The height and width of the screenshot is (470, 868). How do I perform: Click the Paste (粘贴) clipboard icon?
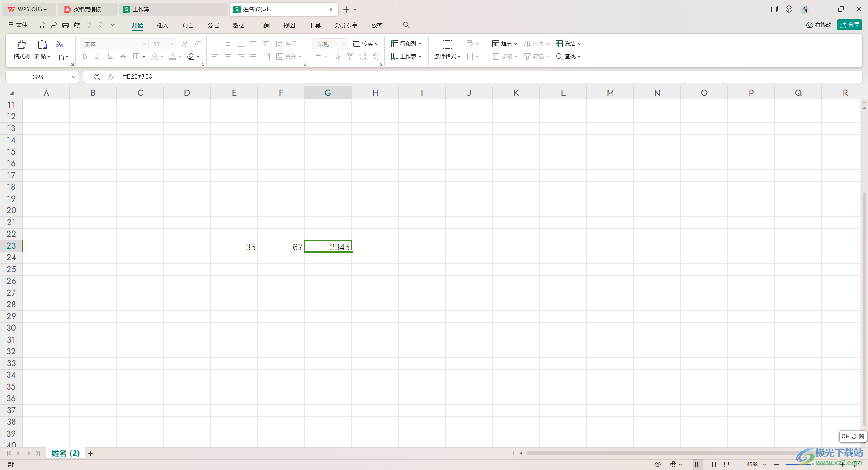[42, 44]
